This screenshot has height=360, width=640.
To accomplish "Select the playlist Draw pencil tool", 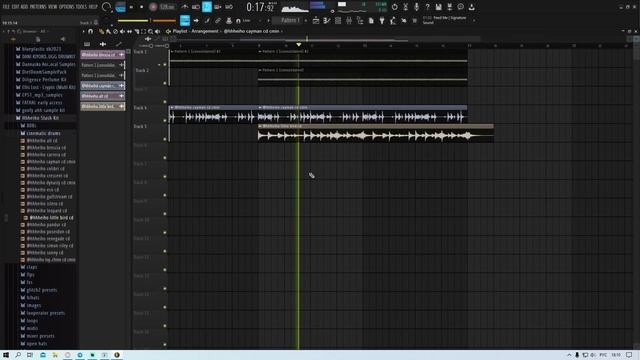I will point(102,31).
